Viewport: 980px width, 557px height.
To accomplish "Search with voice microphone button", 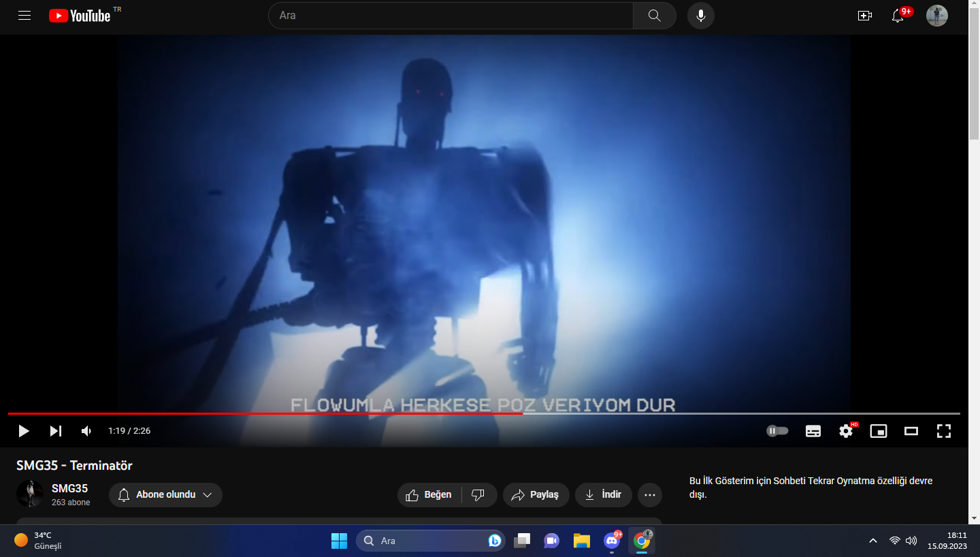I will click(x=700, y=16).
